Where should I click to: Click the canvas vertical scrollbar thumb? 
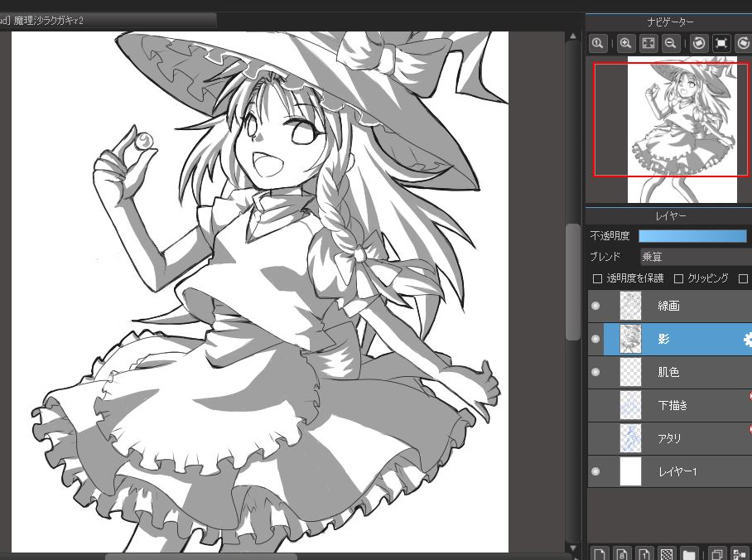[x=573, y=282]
